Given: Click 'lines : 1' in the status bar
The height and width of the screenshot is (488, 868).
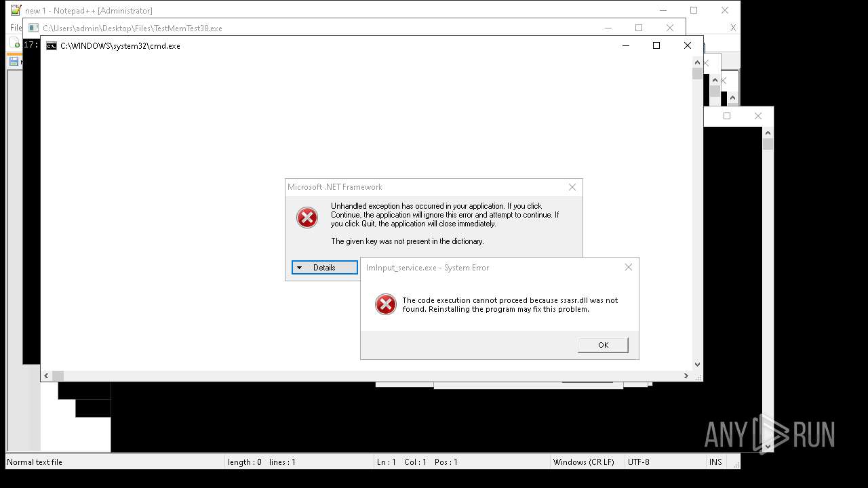Looking at the screenshot, I should pyautogui.click(x=282, y=462).
